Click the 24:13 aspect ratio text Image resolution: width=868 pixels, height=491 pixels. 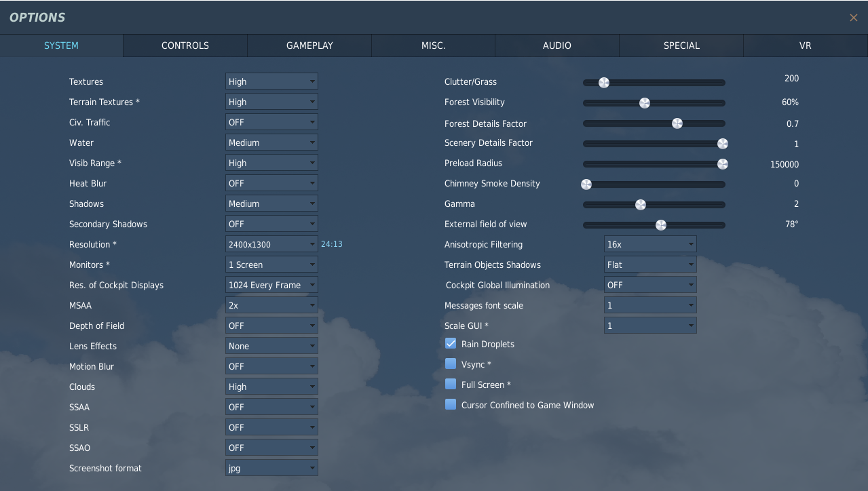click(x=332, y=244)
